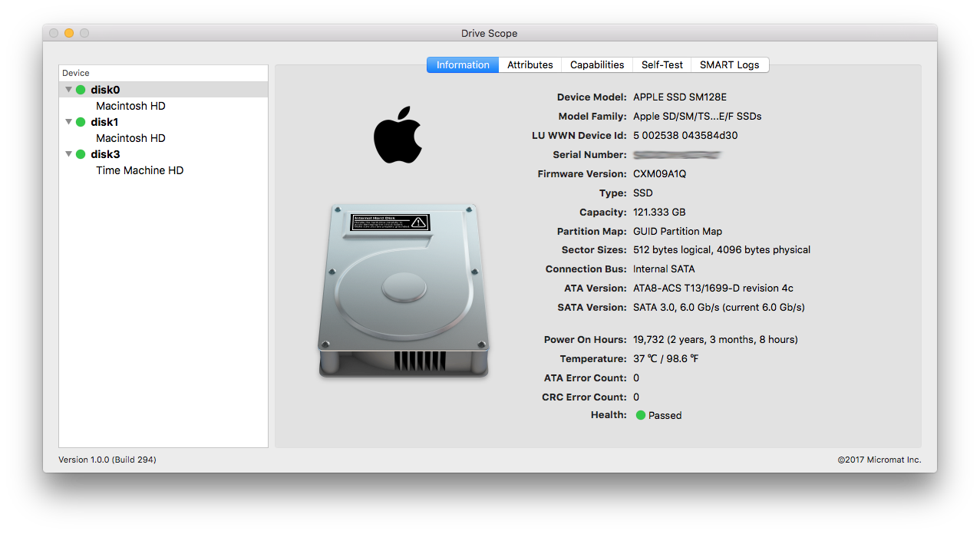Click the Connection Bus label
980x534 pixels.
(x=586, y=269)
